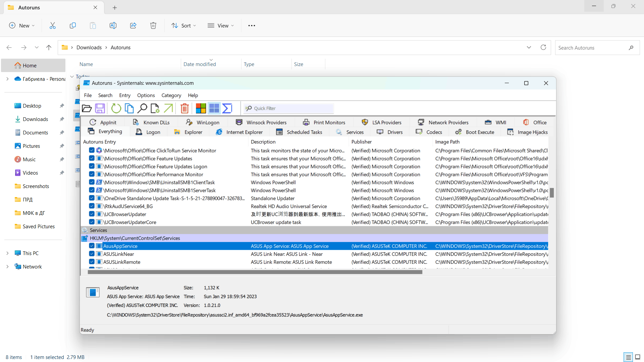Uncheck RtkAudUService64_BG entry checkbox
The width and height of the screenshot is (644, 362).
(92, 206)
